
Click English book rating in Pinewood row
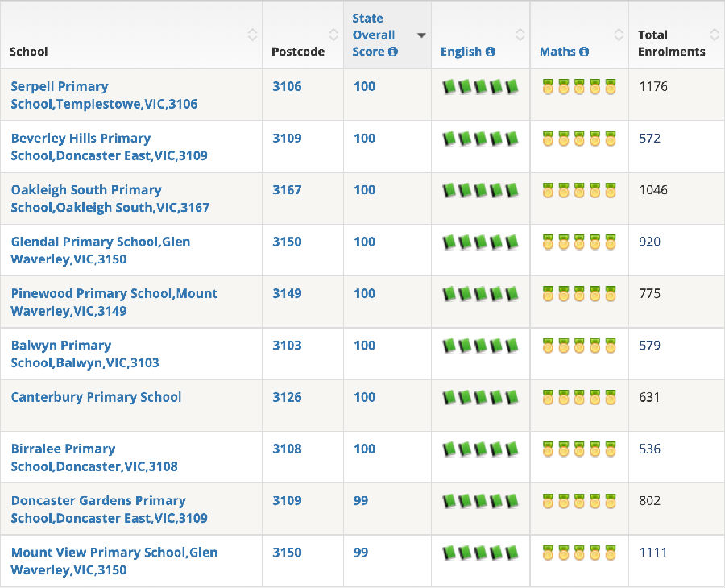tap(480, 294)
